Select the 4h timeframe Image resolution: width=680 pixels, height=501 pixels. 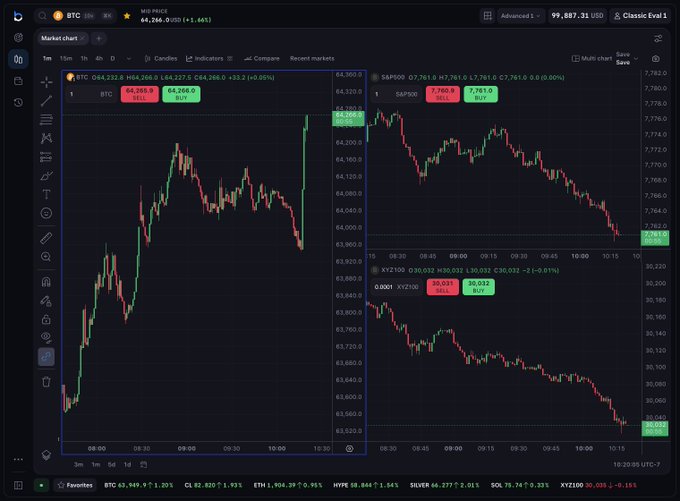[x=99, y=59]
